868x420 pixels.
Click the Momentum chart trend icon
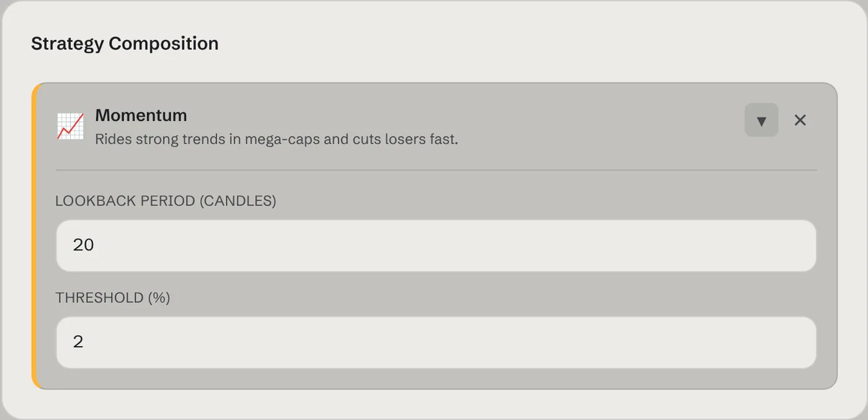click(x=70, y=126)
